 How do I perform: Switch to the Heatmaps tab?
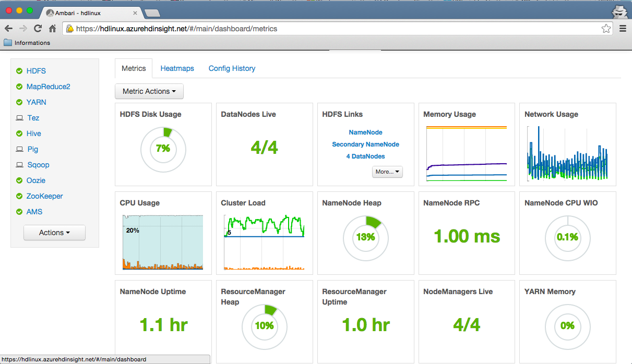177,68
